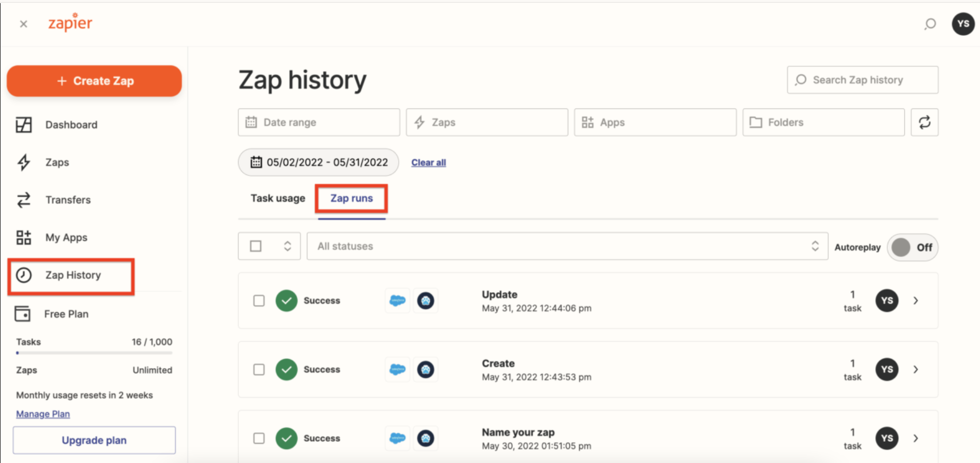
Task: Open Transfers in the sidebar
Action: [x=68, y=200]
